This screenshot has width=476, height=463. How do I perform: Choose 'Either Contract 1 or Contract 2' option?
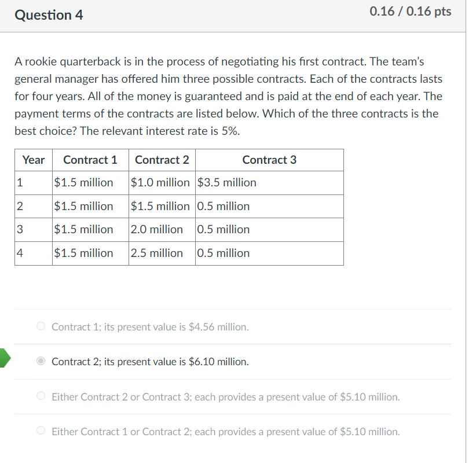(x=41, y=431)
